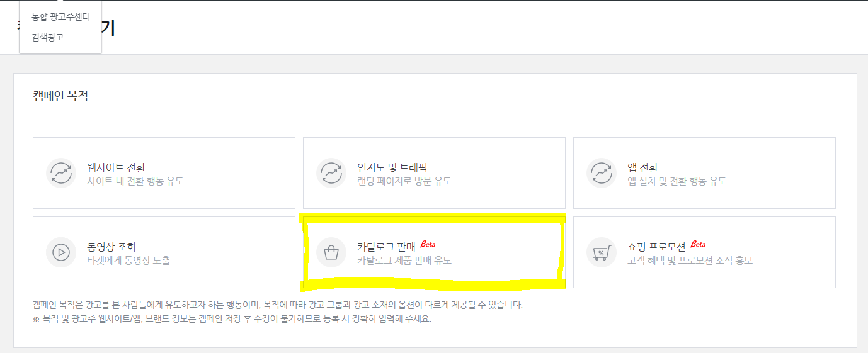
Task: Click the cart percent icon for 쇼핑 프로모션
Action: [602, 252]
